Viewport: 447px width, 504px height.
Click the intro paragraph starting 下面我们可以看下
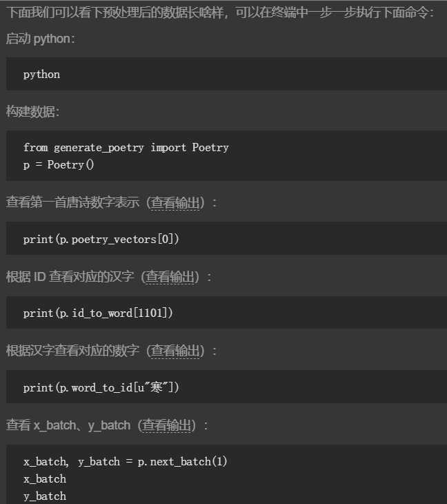pyautogui.click(x=220, y=12)
